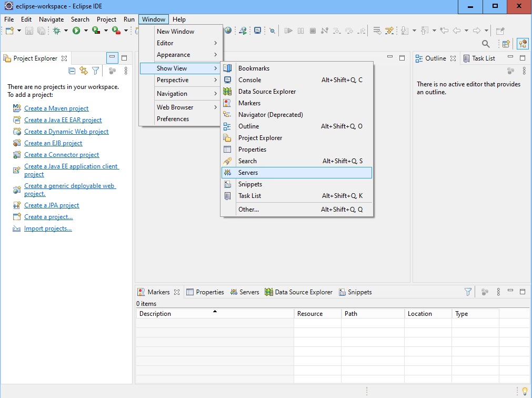532x398 pixels.
Task: Open Preferences from the Window menu
Action: [x=180, y=119]
